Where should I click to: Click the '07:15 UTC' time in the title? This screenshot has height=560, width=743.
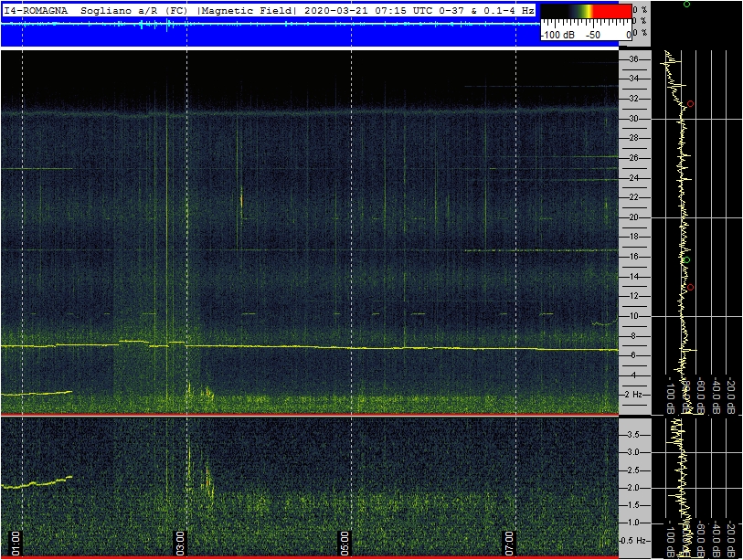pyautogui.click(x=404, y=10)
